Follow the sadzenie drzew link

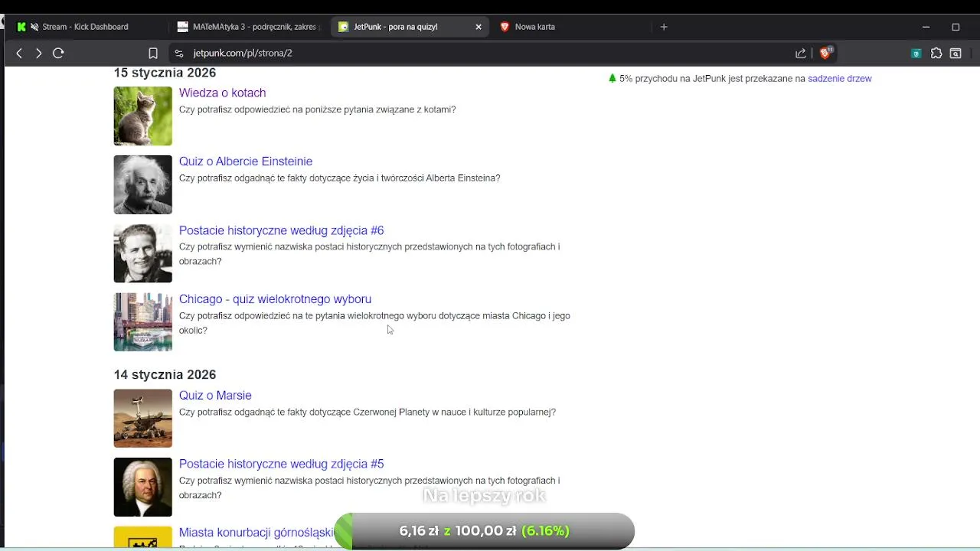click(x=839, y=79)
